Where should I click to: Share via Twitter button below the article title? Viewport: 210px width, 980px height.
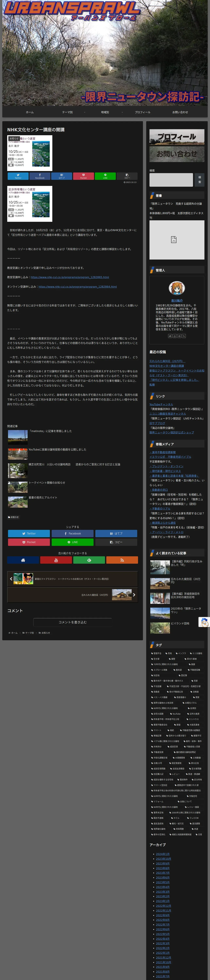pyautogui.click(x=18, y=176)
